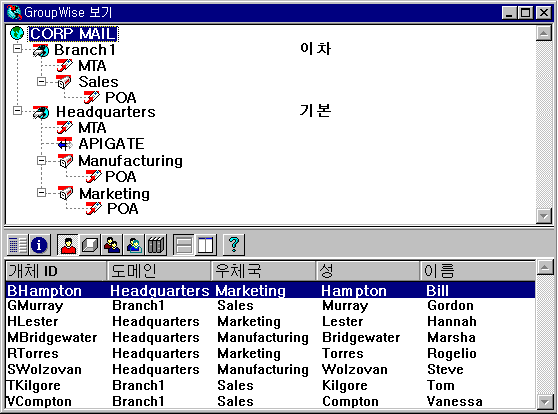The height and width of the screenshot is (414, 558).
Task: Select the SWolzovan user row
Action: click(270, 370)
